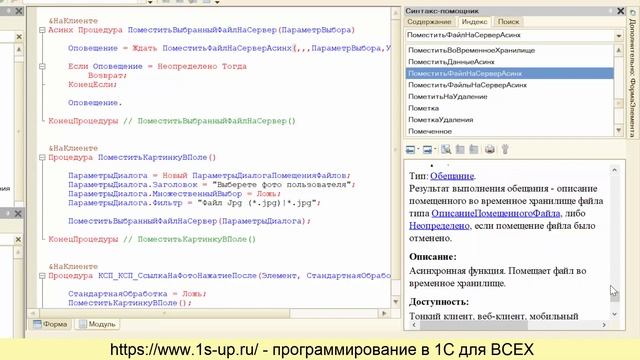The height and width of the screenshot is (360, 640).
Task: Click 'Ждать' keyword in the code
Action: click(144, 49)
